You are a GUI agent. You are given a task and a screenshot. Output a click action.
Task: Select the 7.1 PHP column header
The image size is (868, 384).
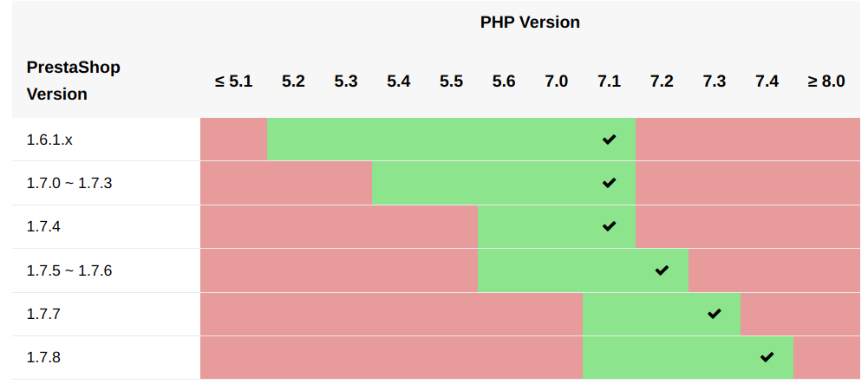tap(609, 81)
